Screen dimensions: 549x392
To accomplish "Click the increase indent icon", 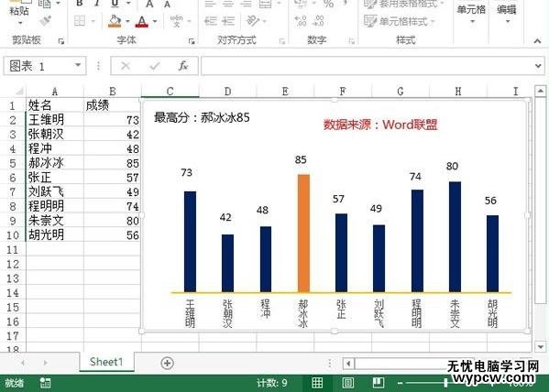I will [x=228, y=21].
